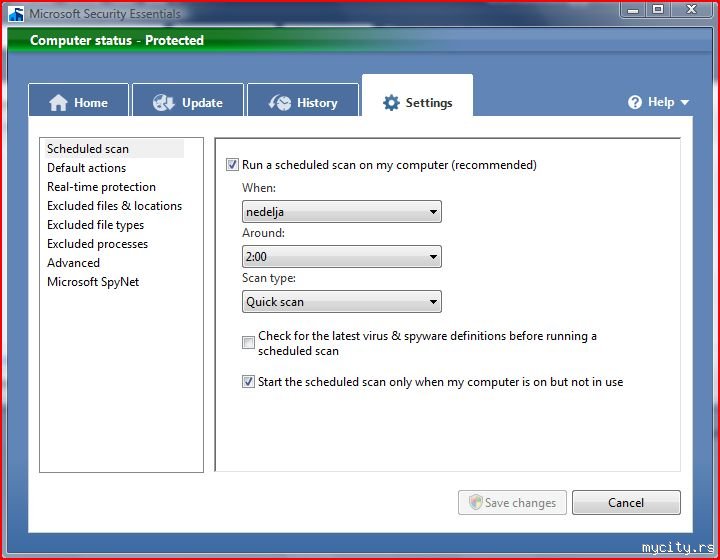Viewport: 720px width, 560px height.
Task: Minimize the Security Essentials window
Action: tap(633, 10)
